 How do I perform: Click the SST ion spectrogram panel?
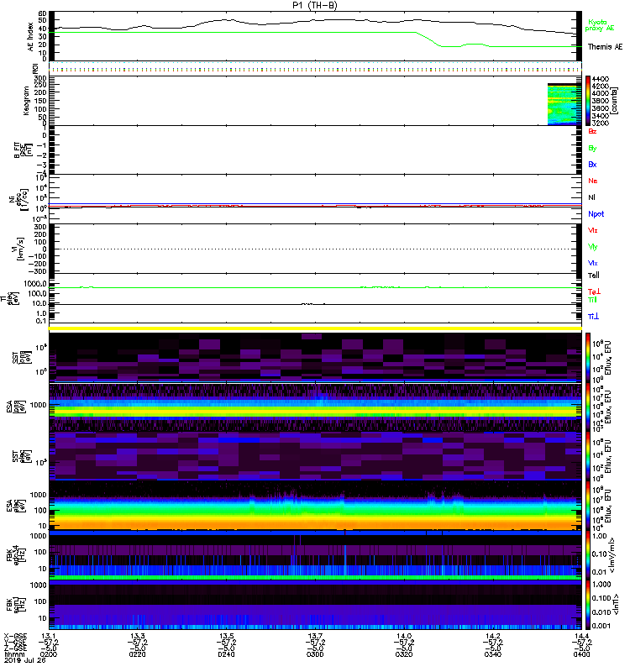tap(315, 357)
